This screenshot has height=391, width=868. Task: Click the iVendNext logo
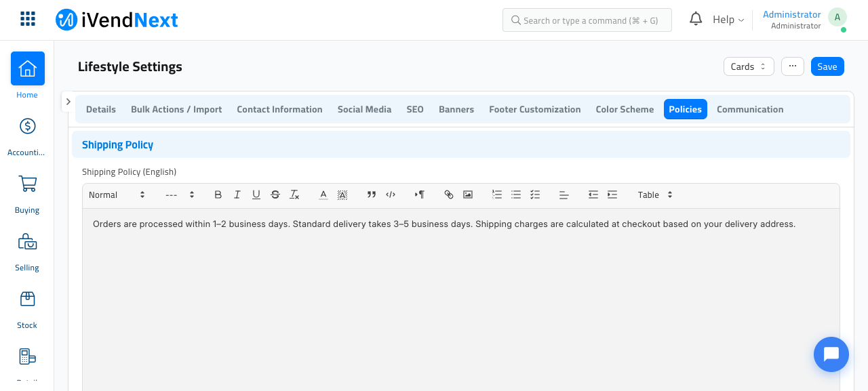tap(117, 20)
